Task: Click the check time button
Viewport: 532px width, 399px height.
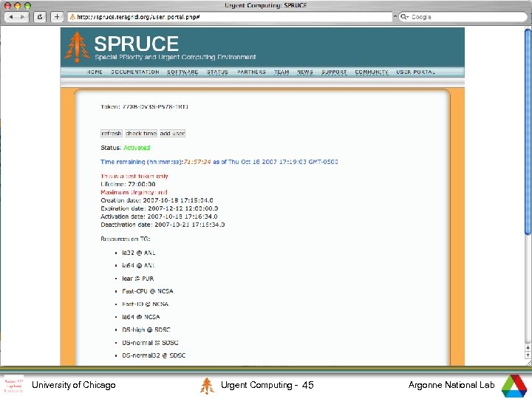Action: pos(141,133)
